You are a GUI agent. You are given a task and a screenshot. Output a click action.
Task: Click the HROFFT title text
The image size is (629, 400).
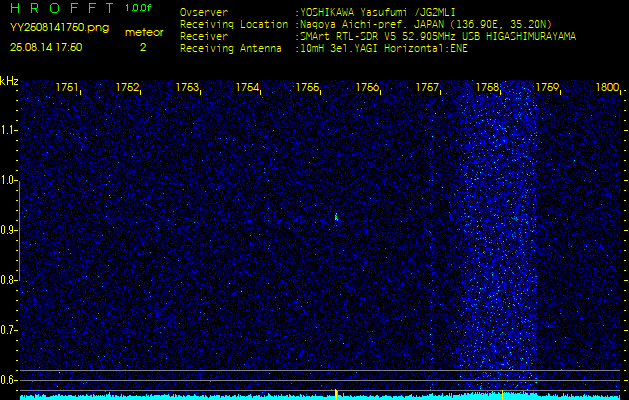click(x=63, y=8)
